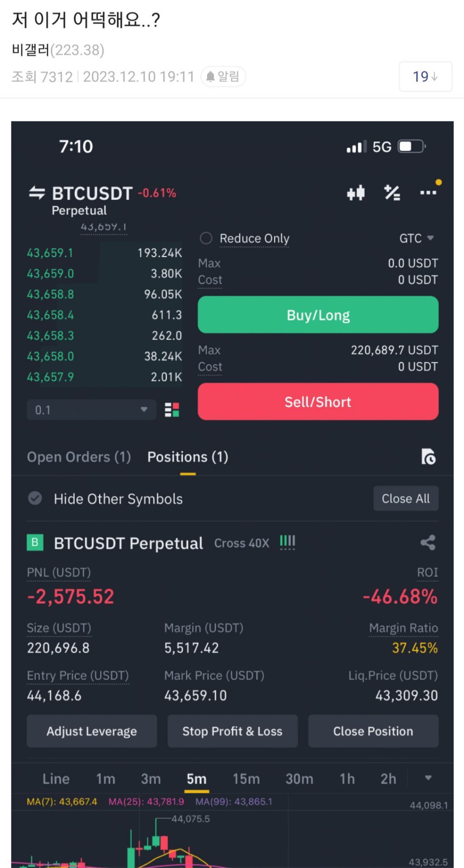The height and width of the screenshot is (868, 464).
Task: Jump to the 19 comments button
Action: click(x=425, y=77)
